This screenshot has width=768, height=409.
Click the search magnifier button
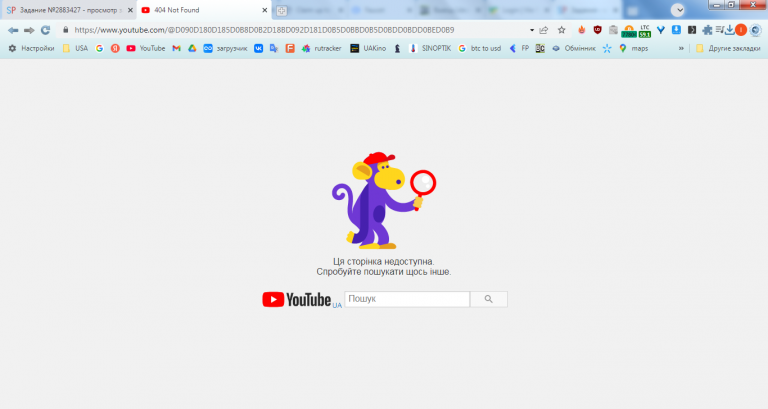(489, 299)
